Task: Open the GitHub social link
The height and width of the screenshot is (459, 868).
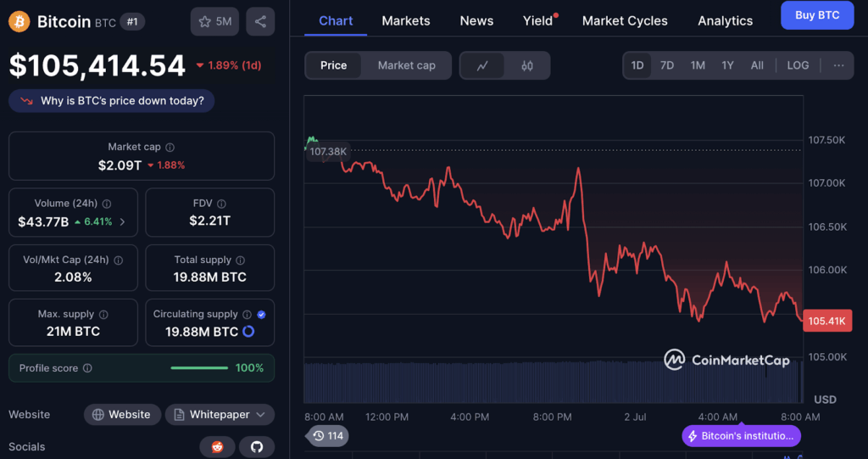Action: (x=257, y=446)
